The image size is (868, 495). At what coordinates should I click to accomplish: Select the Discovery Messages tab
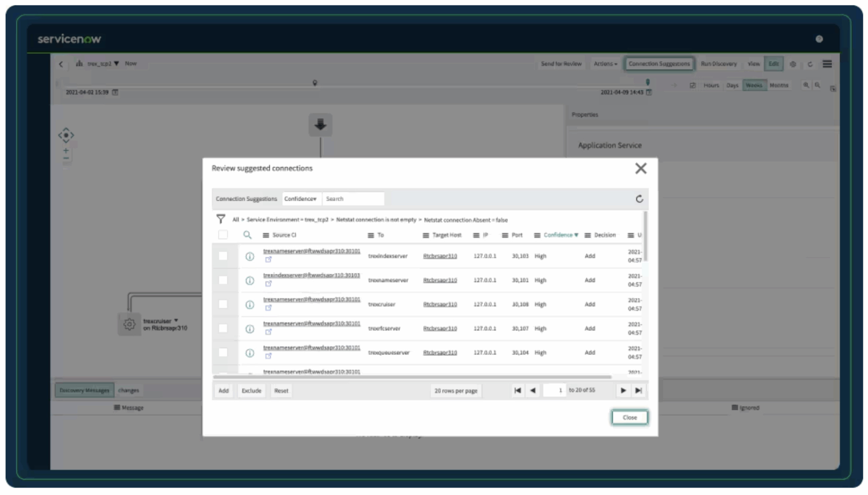pyautogui.click(x=84, y=390)
